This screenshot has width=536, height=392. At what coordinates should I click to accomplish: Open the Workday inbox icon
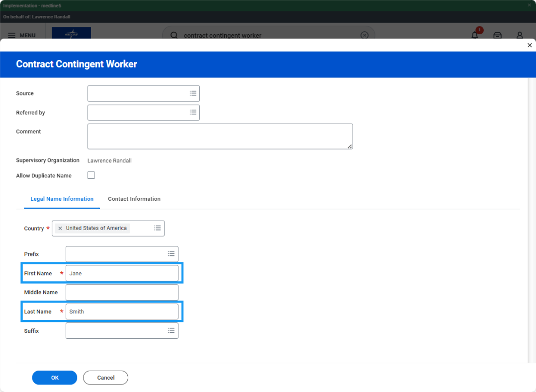click(x=497, y=35)
